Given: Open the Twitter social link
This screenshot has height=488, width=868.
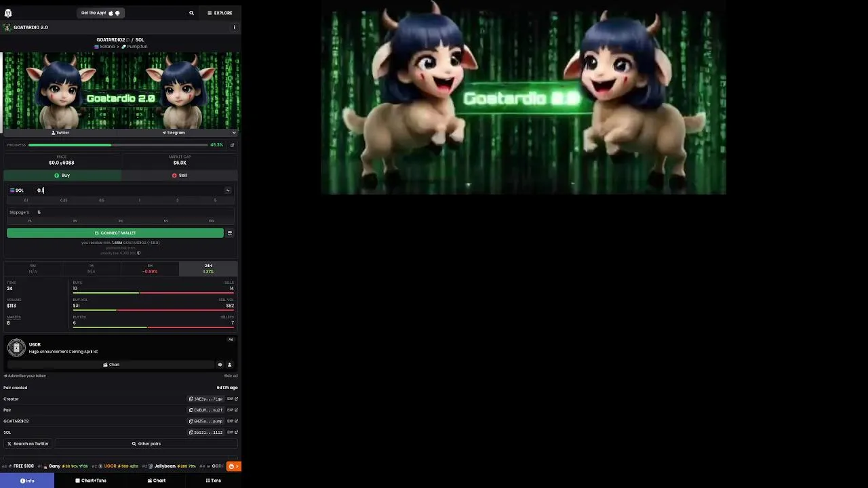Looking at the screenshot, I should (x=60, y=133).
